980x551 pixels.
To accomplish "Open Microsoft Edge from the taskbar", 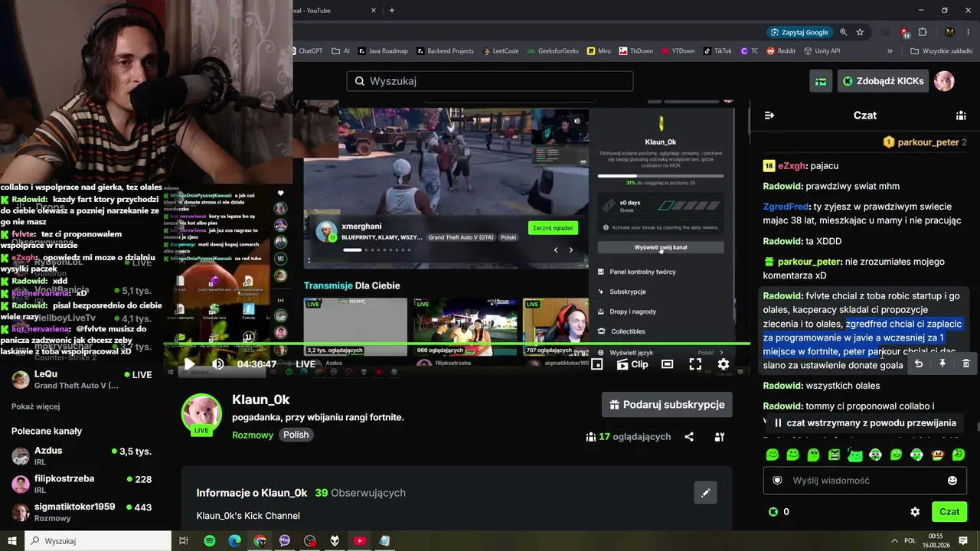I will (x=235, y=541).
